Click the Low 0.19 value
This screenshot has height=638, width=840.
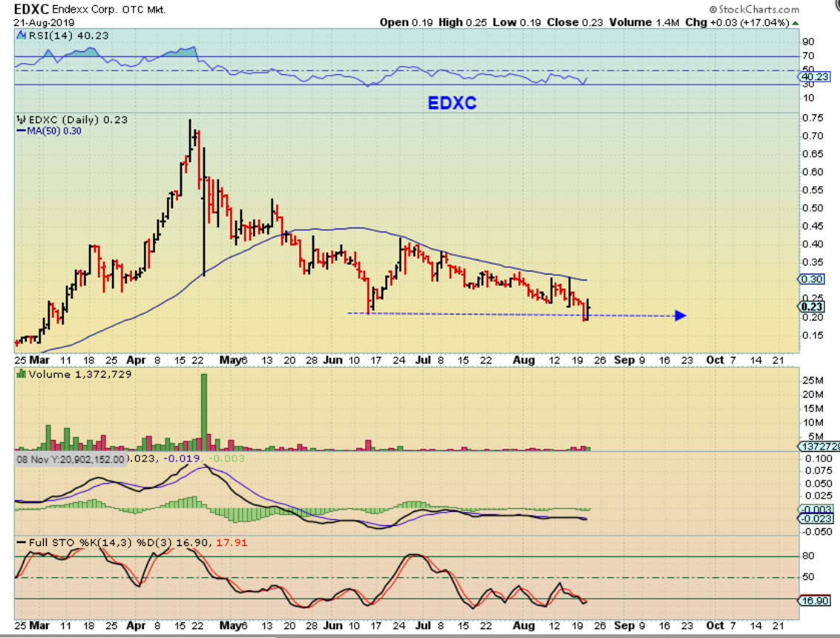(x=516, y=22)
